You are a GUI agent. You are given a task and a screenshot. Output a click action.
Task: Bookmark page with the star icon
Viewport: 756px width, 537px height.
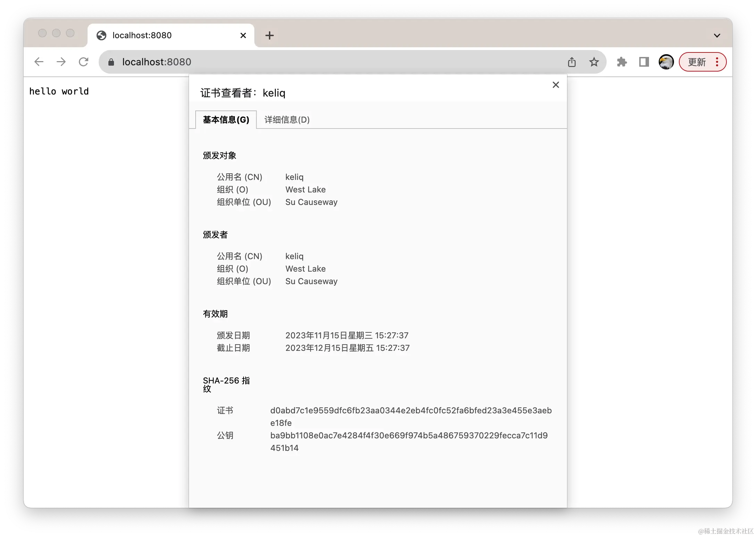pos(594,62)
